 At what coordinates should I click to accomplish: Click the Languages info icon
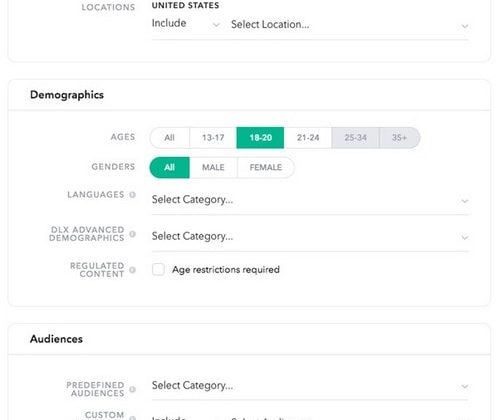(x=132, y=195)
